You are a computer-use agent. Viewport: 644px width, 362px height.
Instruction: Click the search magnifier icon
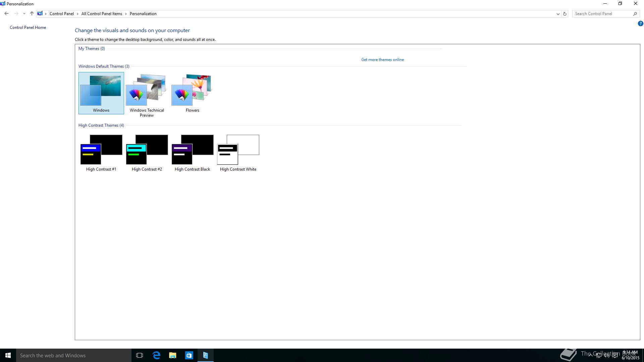(635, 14)
